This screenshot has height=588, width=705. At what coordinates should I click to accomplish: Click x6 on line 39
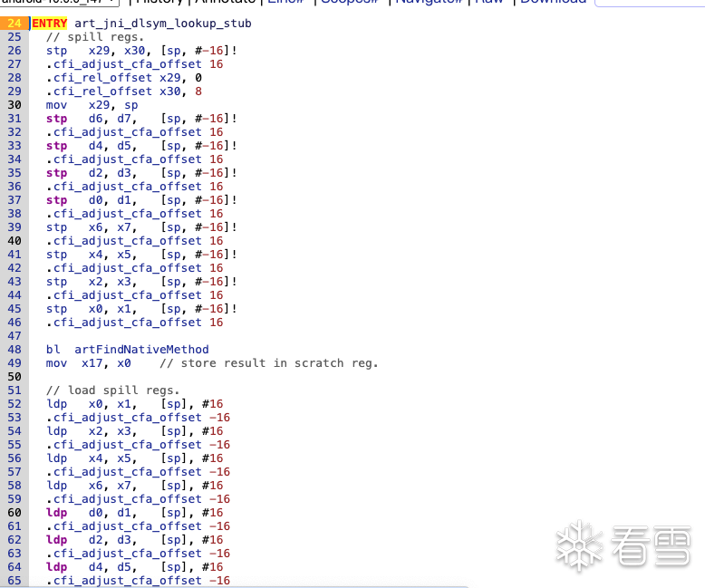coord(96,227)
